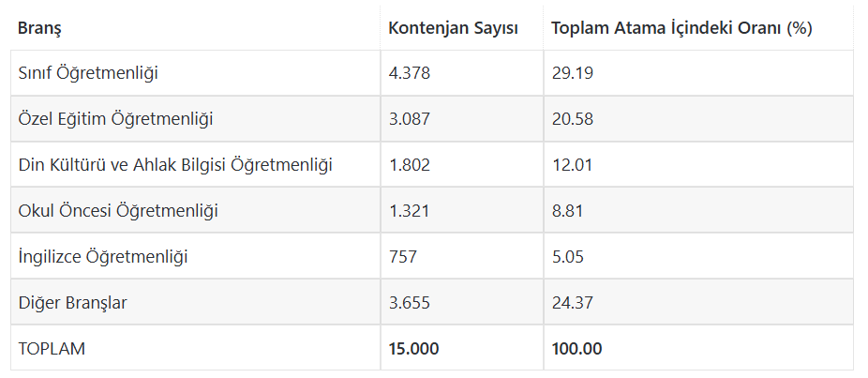Click the 20.58 percentage value

[x=573, y=119]
